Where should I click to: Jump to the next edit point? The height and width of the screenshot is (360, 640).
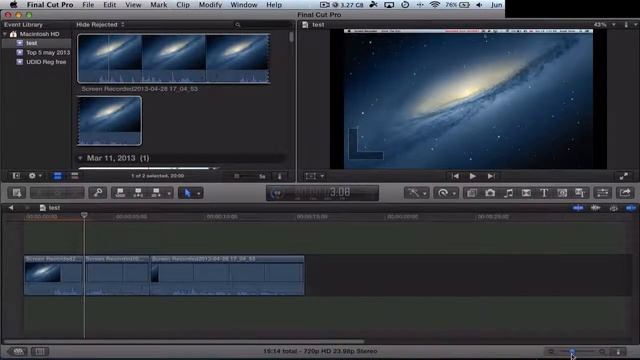[491, 176]
